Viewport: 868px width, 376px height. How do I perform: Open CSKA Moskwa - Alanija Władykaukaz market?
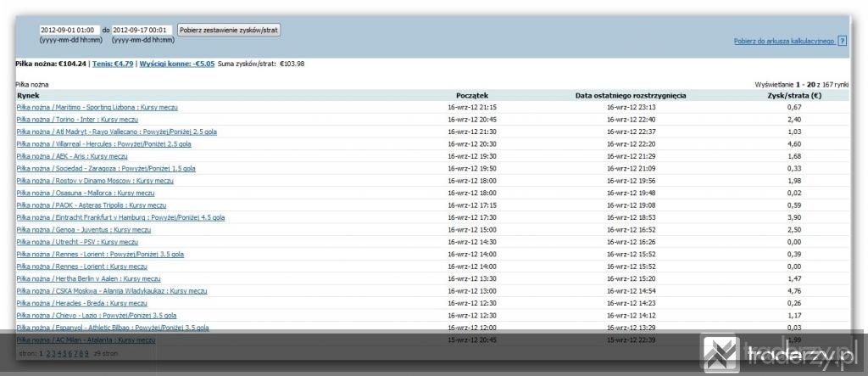[111, 291]
